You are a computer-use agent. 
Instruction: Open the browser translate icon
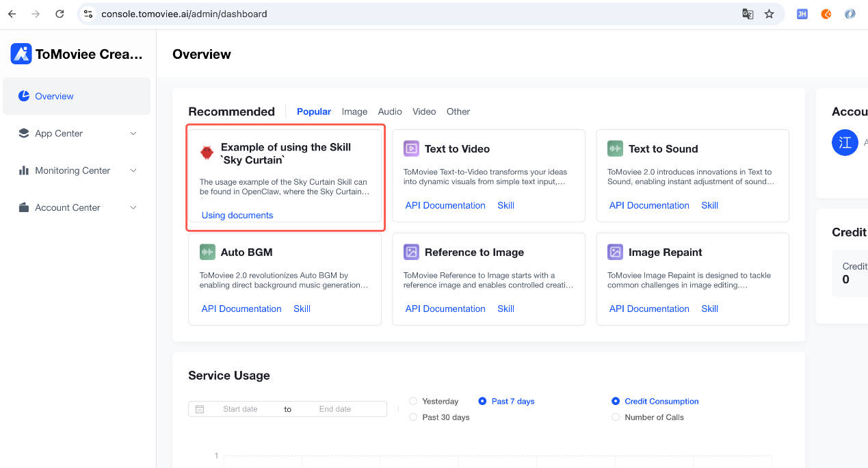748,14
